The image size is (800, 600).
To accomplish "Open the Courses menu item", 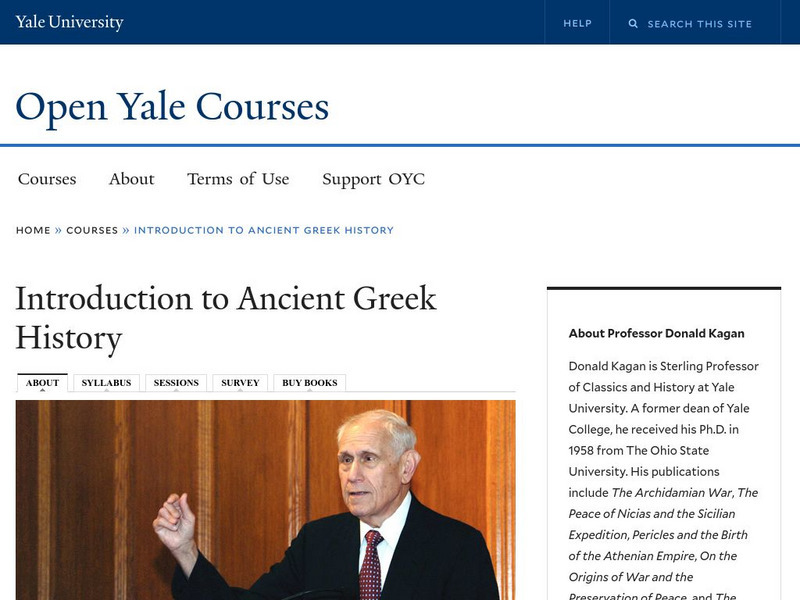I will coord(47,179).
